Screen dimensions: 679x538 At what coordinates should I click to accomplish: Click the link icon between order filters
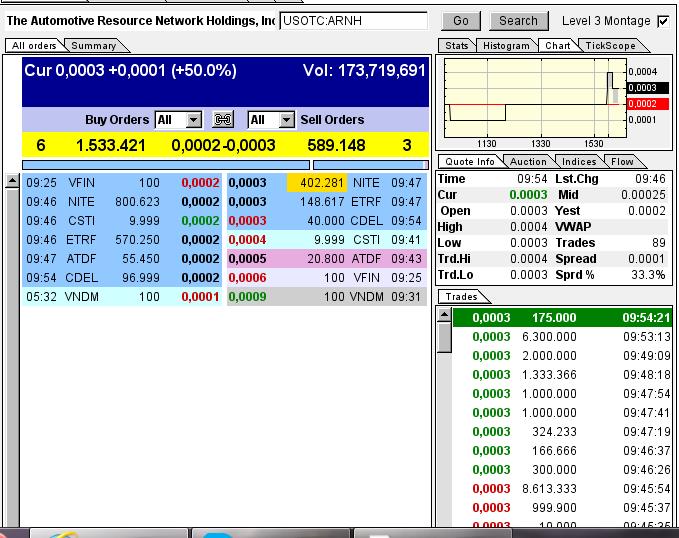coord(224,120)
